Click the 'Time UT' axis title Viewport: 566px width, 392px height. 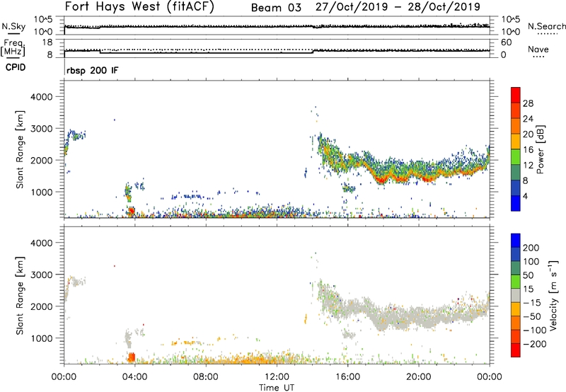pyautogui.click(x=277, y=388)
